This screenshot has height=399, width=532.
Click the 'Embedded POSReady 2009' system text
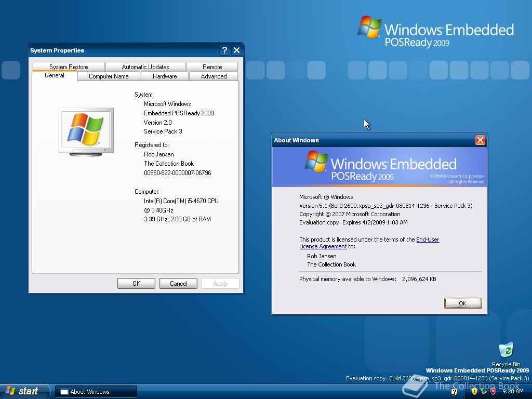pyautogui.click(x=179, y=113)
